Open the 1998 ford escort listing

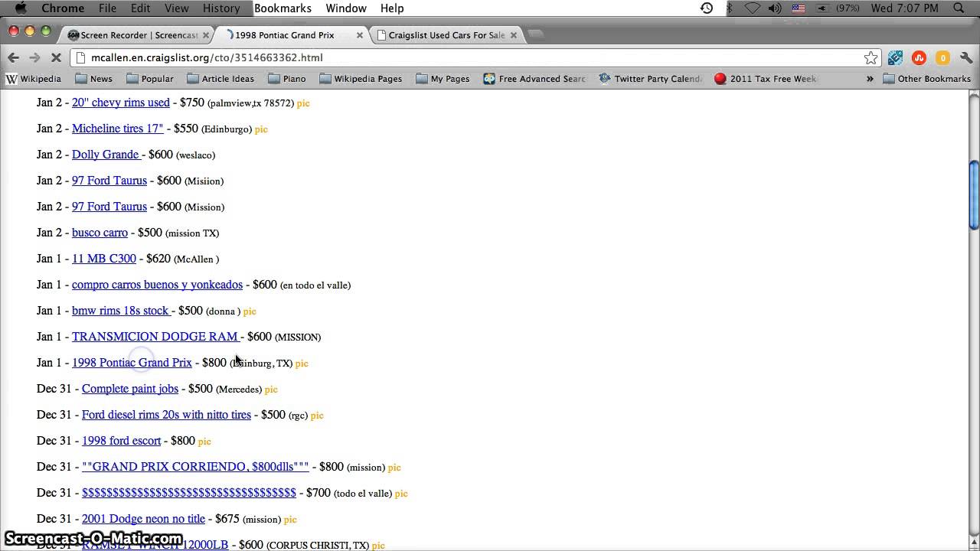pos(122,441)
